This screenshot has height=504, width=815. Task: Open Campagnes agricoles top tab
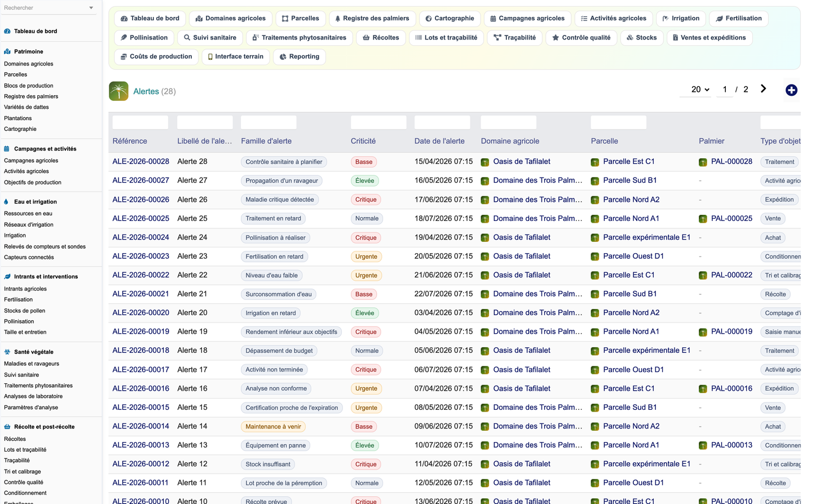pyautogui.click(x=527, y=19)
